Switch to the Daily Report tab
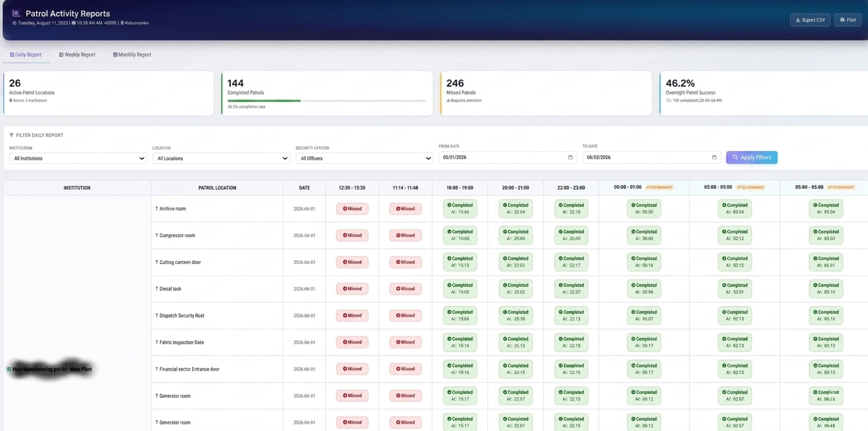868x431 pixels. coord(26,54)
